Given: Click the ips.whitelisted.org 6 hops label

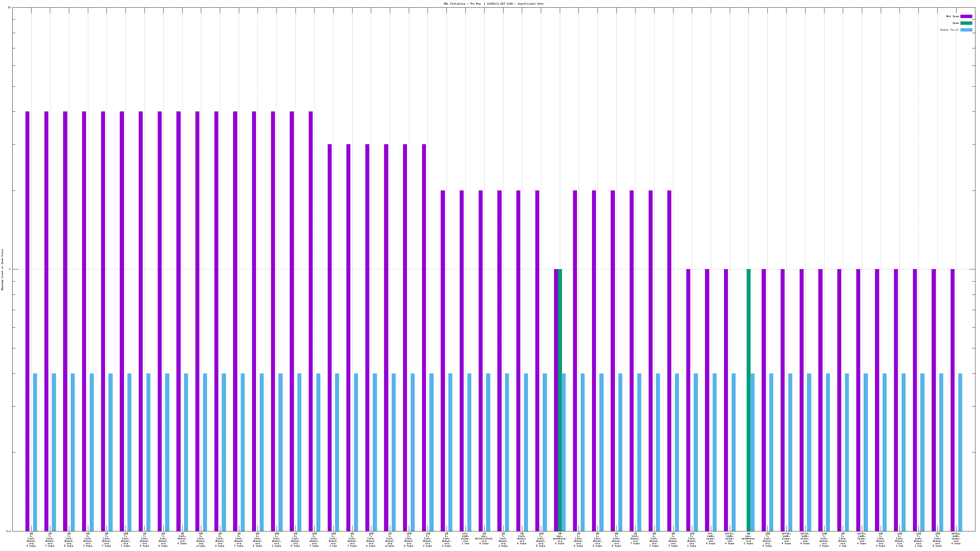Looking at the screenshot, I should pos(484,539).
